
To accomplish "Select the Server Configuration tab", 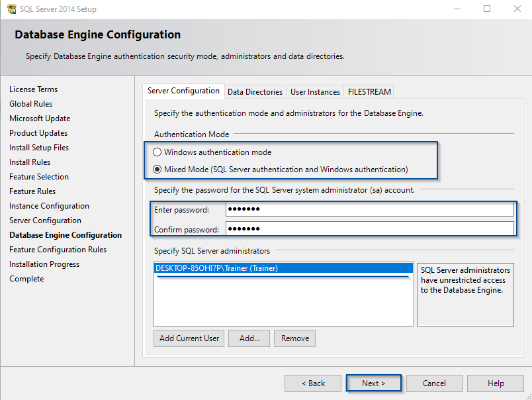I will coord(183,91).
